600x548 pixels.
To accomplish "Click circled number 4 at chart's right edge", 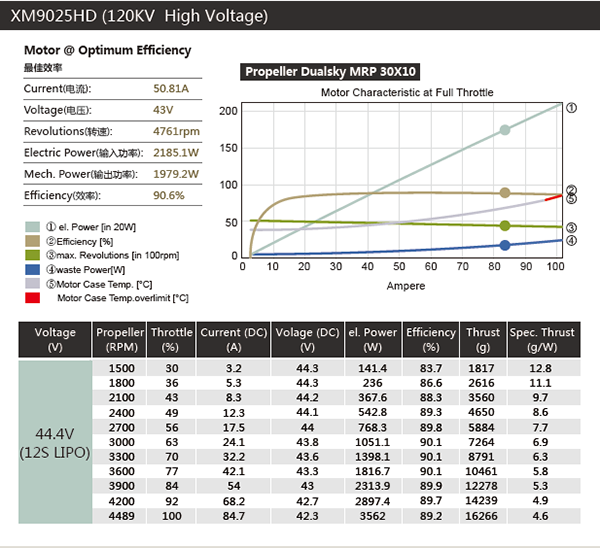I will point(571,241).
